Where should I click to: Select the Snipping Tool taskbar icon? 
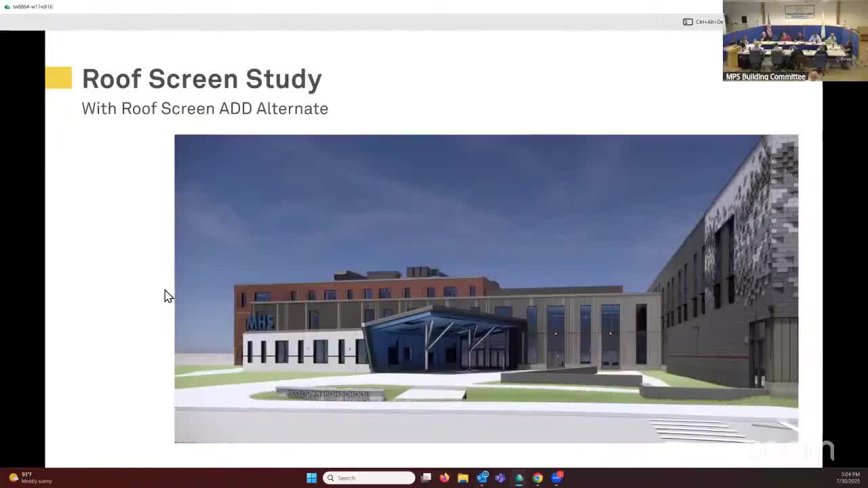426,478
